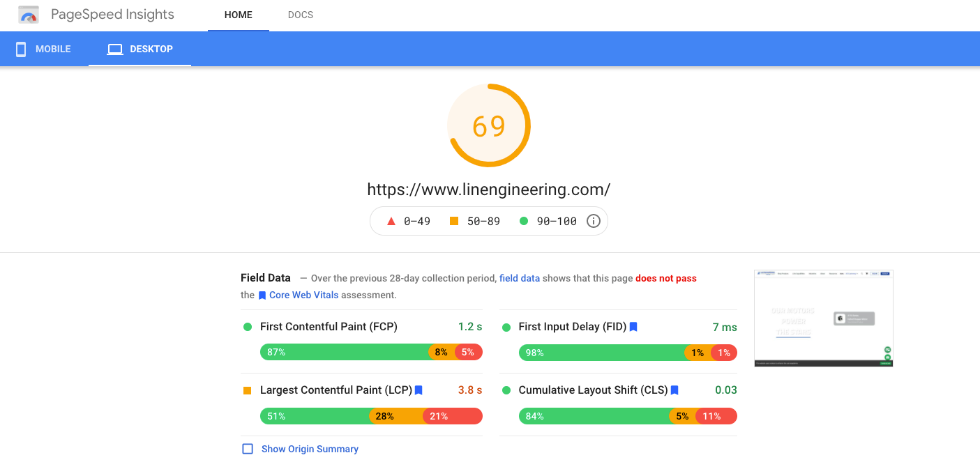Viewport: 980px width, 469px height.
Task: Click the mobile phone icon
Action: tap(21, 49)
